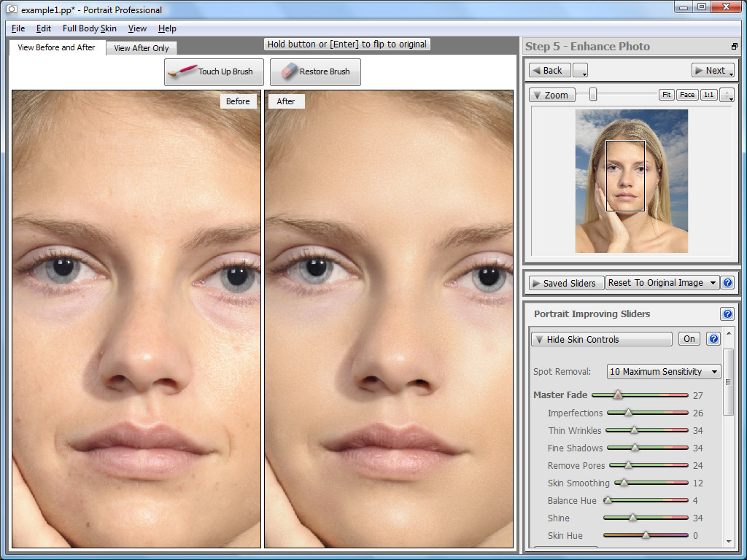Open the Spot Removal sensitivity dropdown
Screen dimensions: 747x560
click(663, 371)
